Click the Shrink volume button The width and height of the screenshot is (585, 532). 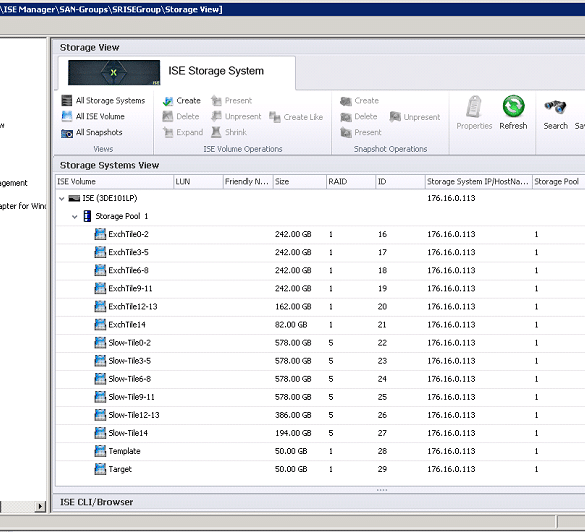[229, 132]
